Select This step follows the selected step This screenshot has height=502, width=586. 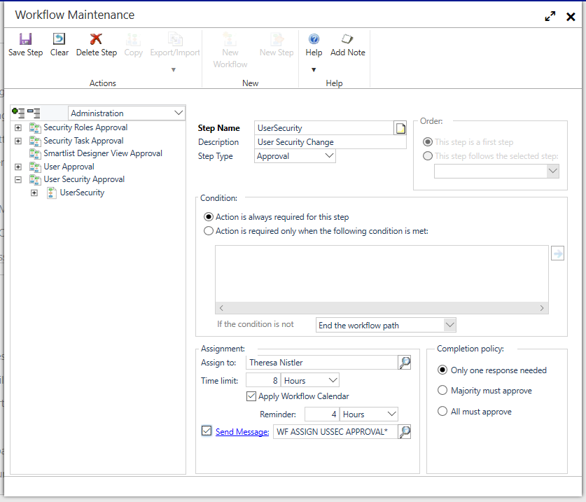tap(428, 156)
